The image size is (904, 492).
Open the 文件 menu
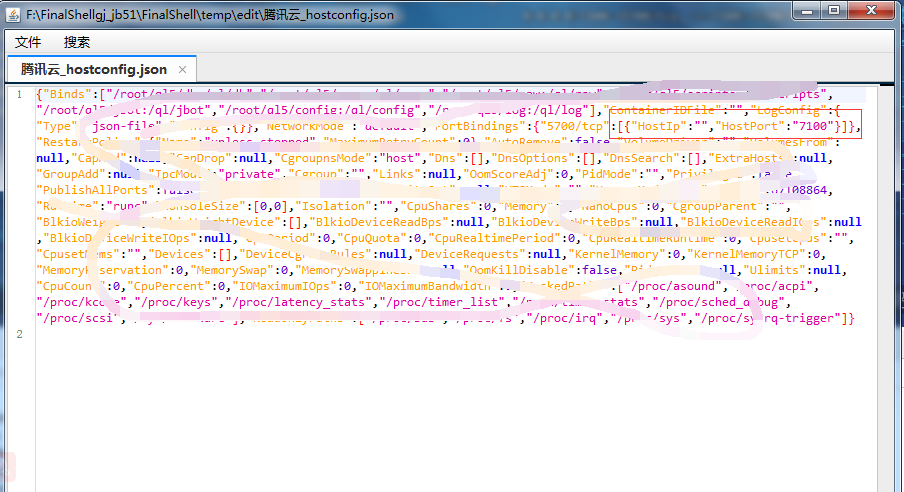pyautogui.click(x=28, y=42)
